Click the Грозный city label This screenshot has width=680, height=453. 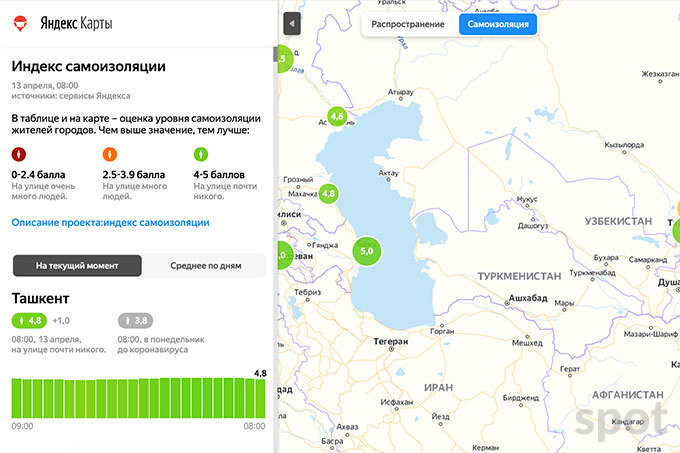pyautogui.click(x=298, y=179)
